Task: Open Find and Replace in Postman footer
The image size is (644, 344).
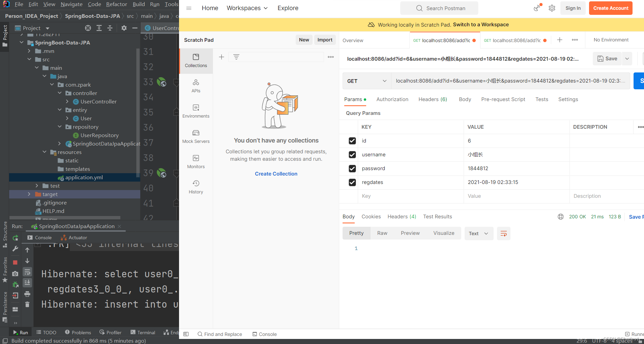Action: click(x=220, y=334)
